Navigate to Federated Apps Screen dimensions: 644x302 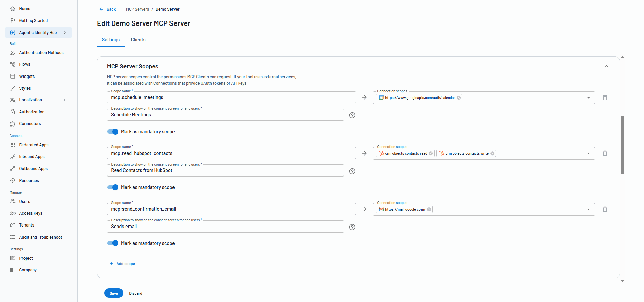click(34, 145)
